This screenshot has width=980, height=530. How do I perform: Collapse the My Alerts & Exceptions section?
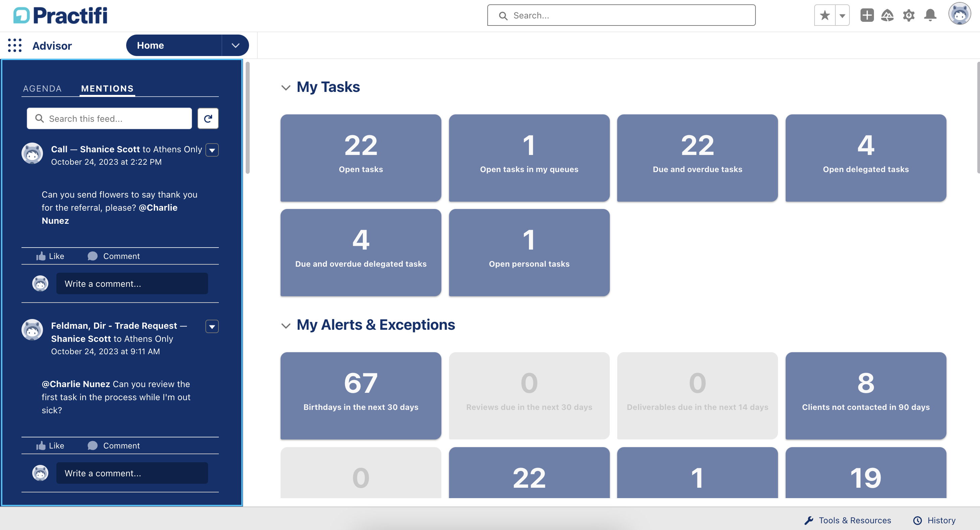coord(286,325)
